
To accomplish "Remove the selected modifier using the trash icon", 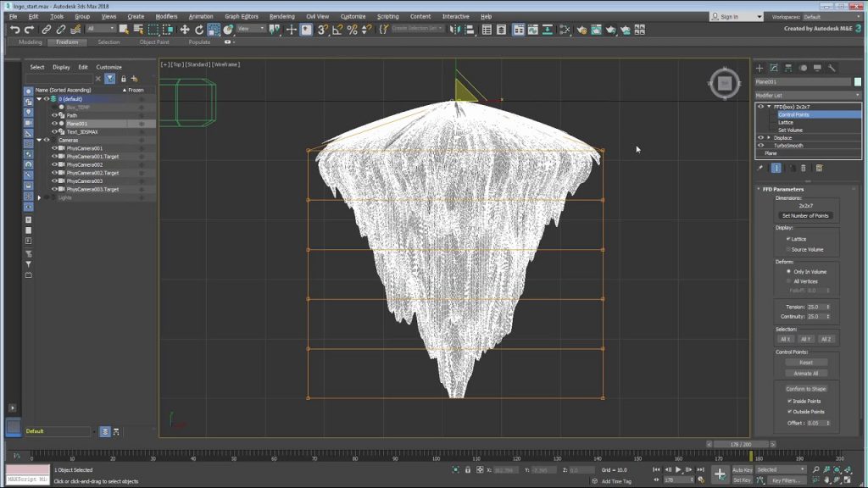I will click(x=804, y=168).
